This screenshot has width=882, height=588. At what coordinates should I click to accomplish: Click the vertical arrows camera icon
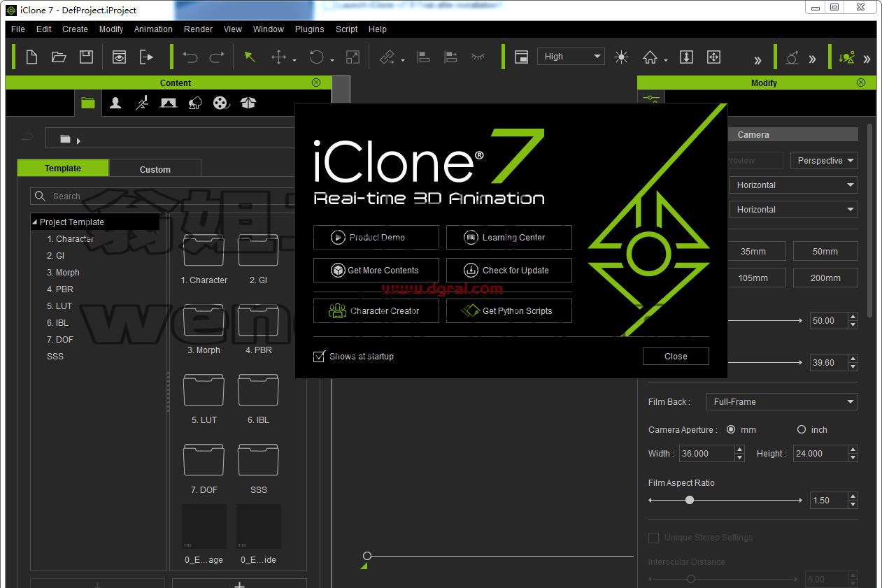coord(686,57)
